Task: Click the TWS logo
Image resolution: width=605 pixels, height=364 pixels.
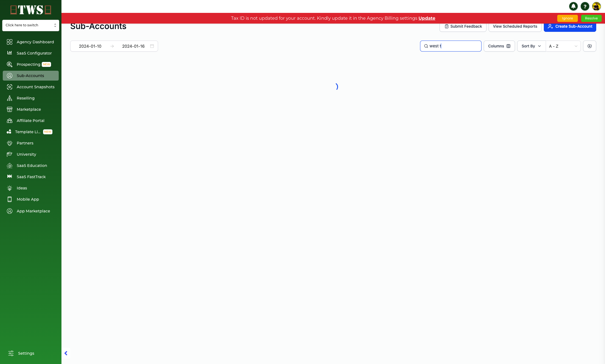Action: [31, 10]
